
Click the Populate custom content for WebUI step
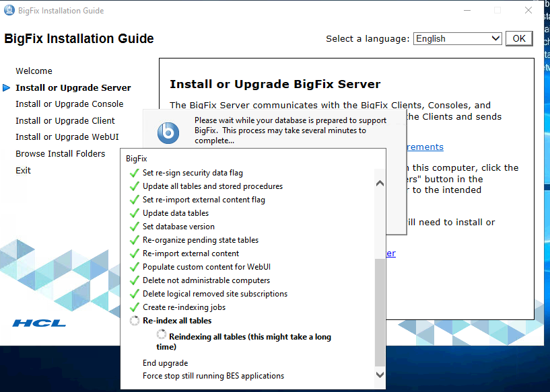point(207,267)
